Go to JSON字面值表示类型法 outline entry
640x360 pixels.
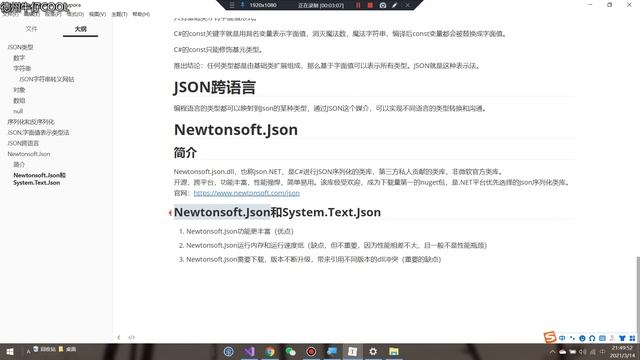[38, 132]
